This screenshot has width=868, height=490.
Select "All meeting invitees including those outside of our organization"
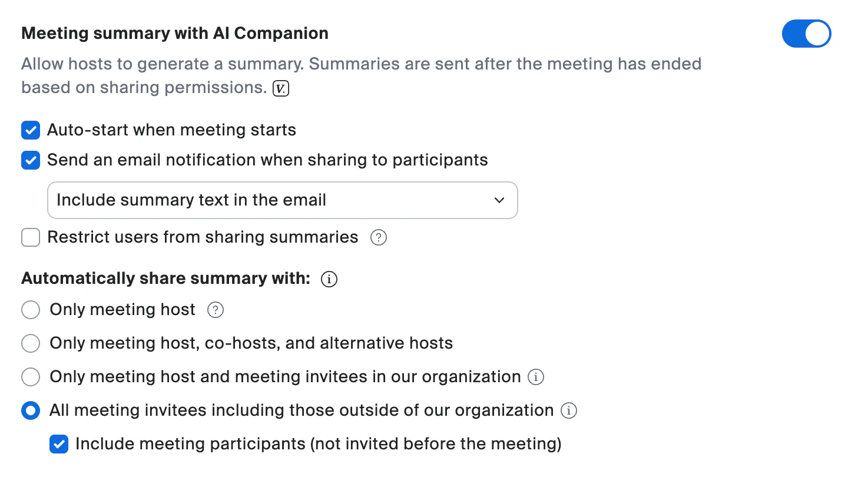30,410
